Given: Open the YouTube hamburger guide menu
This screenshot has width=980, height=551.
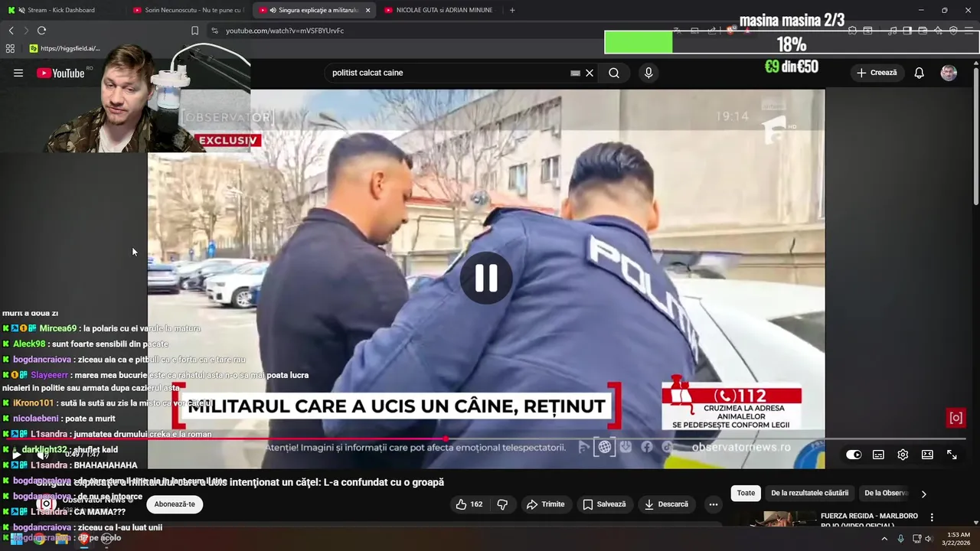Looking at the screenshot, I should pyautogui.click(x=18, y=73).
